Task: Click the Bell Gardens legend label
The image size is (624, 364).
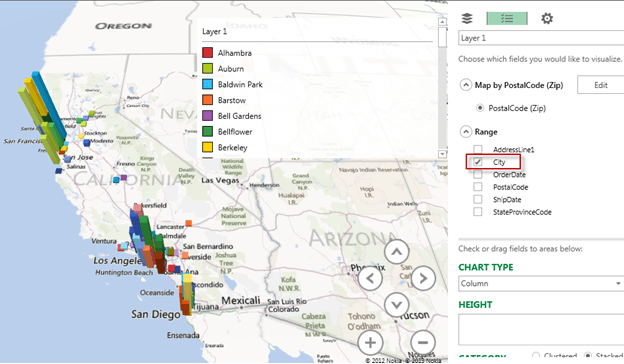Action: point(240,116)
